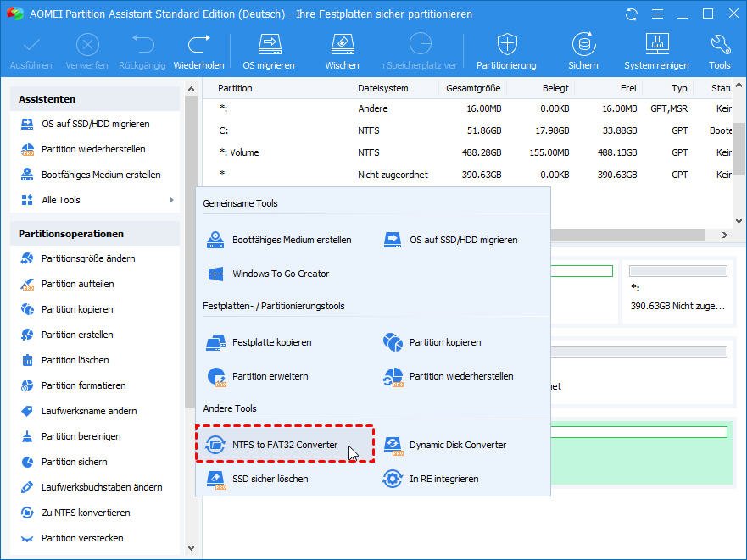Choose Zu NTFS konvertieren in the sidebar

pos(95,513)
